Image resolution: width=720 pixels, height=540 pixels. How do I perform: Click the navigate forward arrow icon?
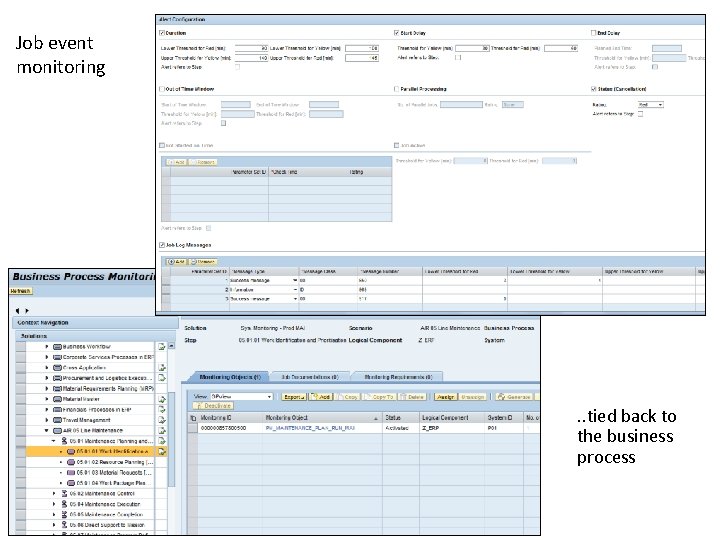[27, 311]
